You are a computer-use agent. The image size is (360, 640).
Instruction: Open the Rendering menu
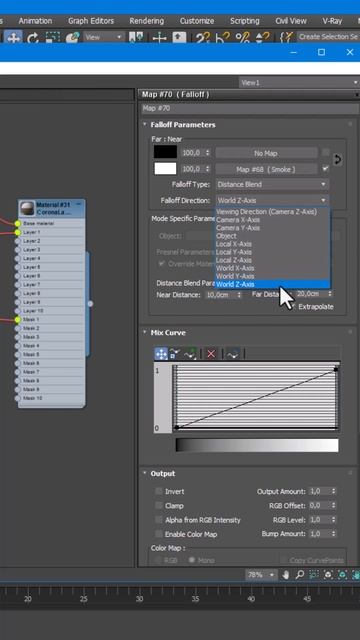[147, 21]
